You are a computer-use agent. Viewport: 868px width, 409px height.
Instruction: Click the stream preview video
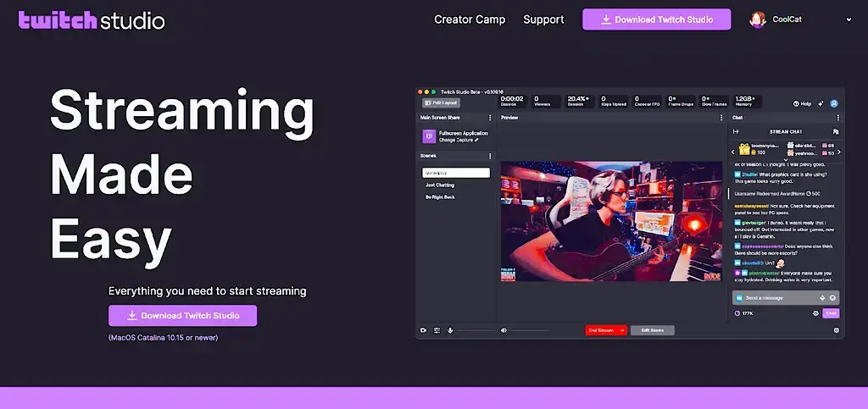pyautogui.click(x=611, y=221)
